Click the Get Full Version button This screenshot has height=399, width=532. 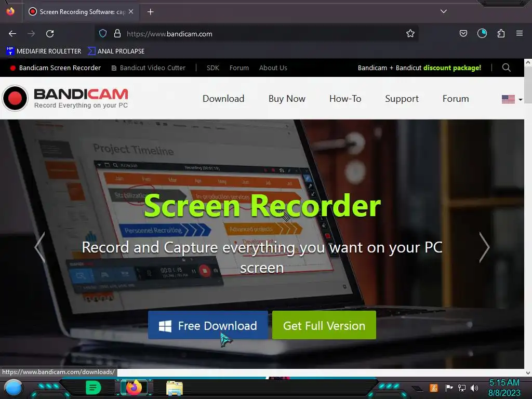tap(324, 325)
